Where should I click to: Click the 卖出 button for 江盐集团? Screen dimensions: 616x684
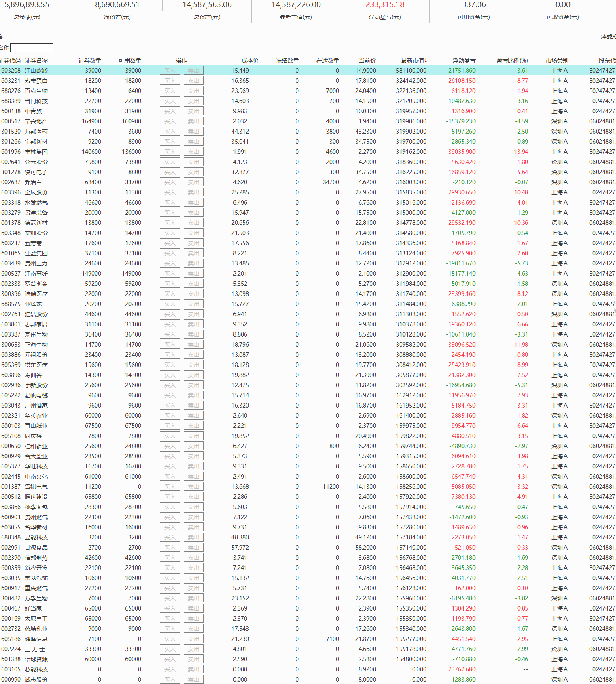coord(194,253)
